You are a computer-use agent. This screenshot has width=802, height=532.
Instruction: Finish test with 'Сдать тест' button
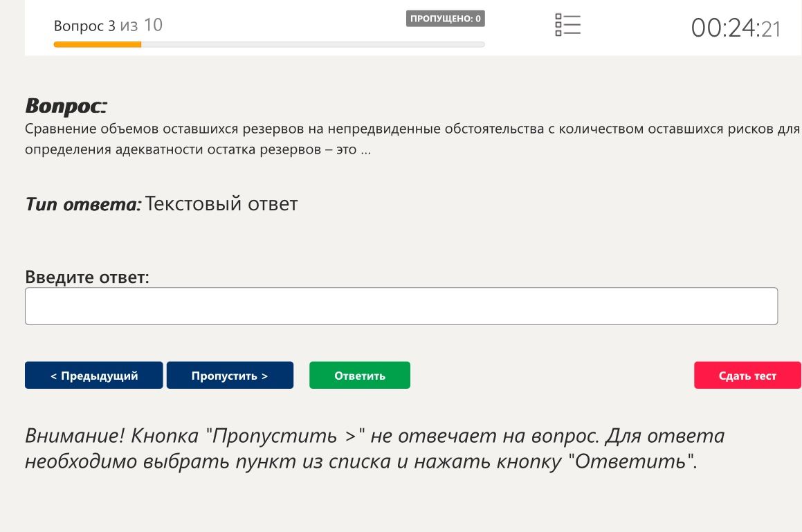pos(747,376)
